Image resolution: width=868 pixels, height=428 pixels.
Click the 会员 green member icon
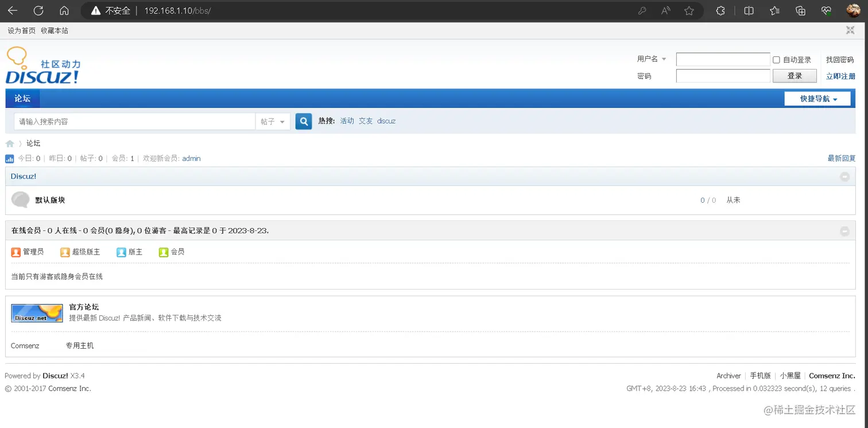[x=164, y=252]
